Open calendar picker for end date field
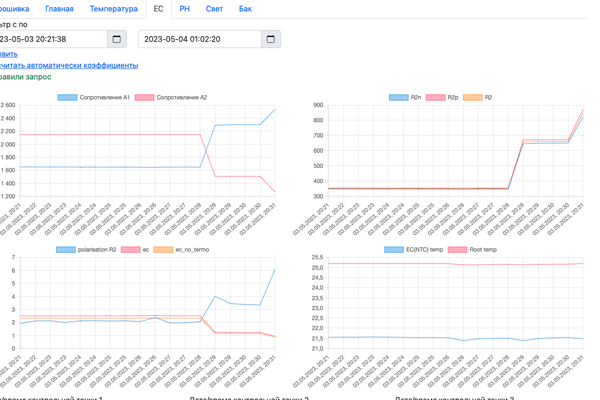Screen dimensions: 600x400 click(270, 39)
